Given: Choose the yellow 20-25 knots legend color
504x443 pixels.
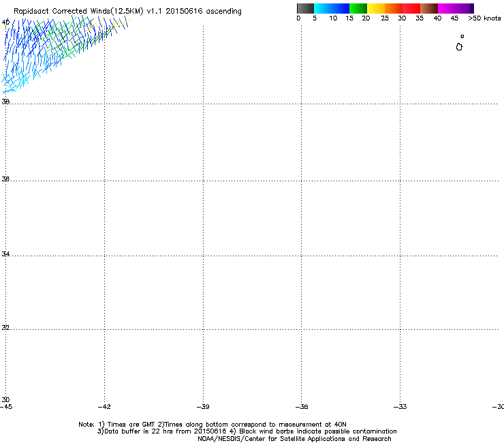Looking at the screenshot, I should click(x=376, y=8).
